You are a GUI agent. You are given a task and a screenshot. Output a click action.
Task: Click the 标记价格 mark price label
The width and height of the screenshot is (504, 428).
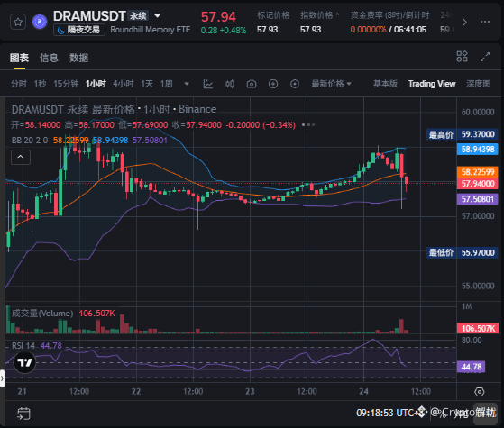click(x=273, y=15)
